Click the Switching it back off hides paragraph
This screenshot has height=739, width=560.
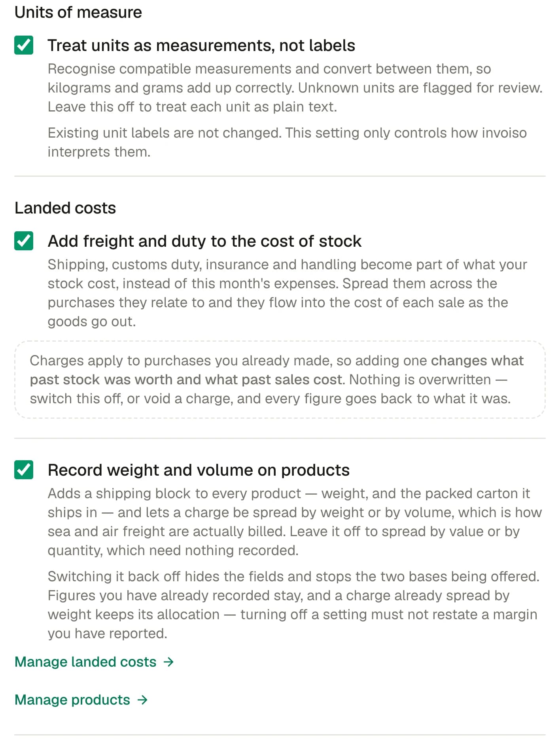click(293, 605)
